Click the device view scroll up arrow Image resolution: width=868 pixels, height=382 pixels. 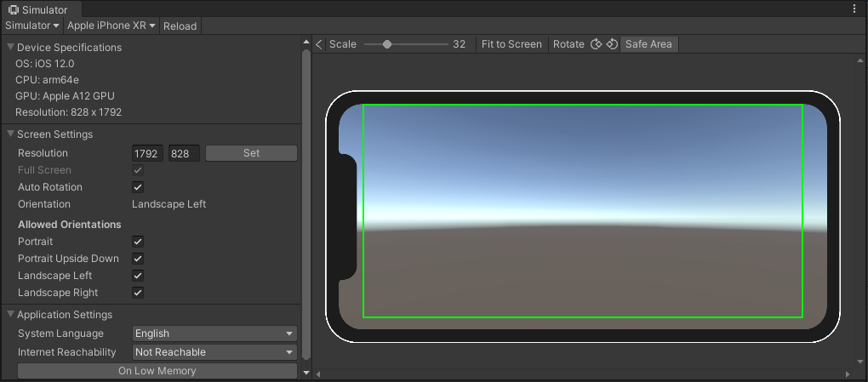pyautogui.click(x=860, y=60)
